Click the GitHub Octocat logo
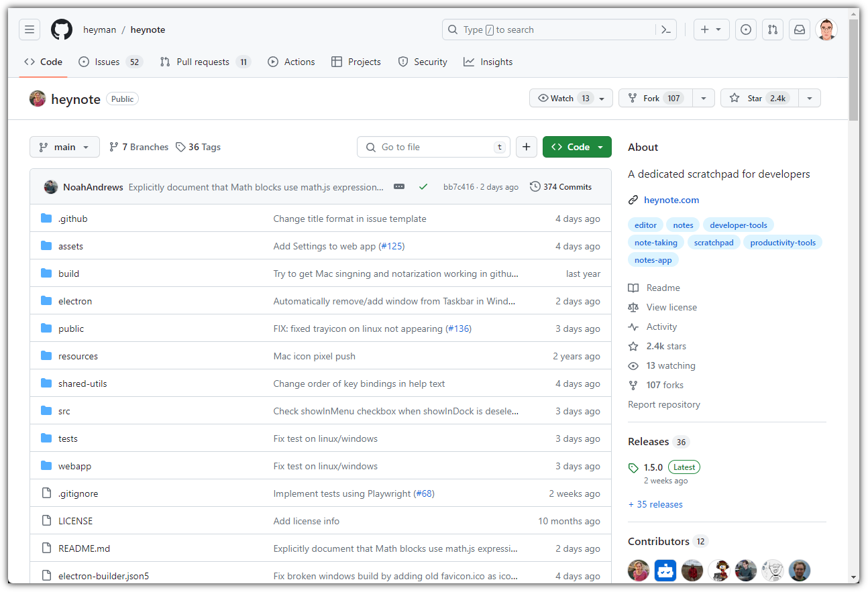868x592 pixels. tap(62, 29)
